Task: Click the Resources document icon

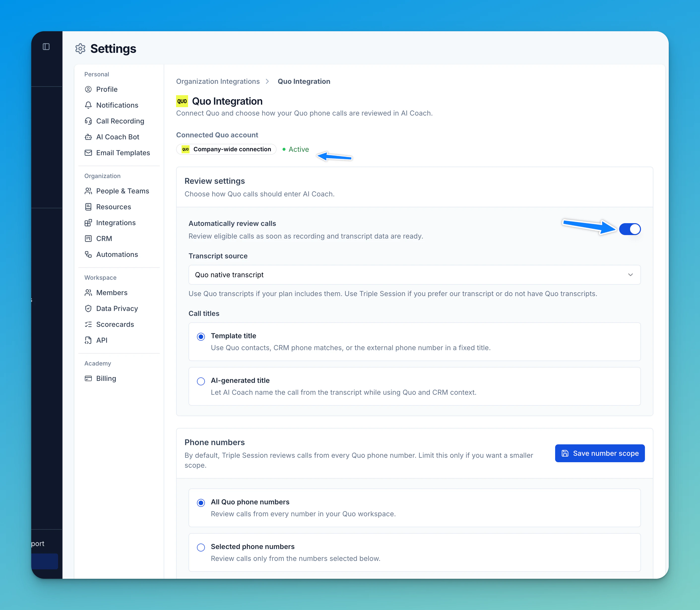Action: click(x=88, y=207)
